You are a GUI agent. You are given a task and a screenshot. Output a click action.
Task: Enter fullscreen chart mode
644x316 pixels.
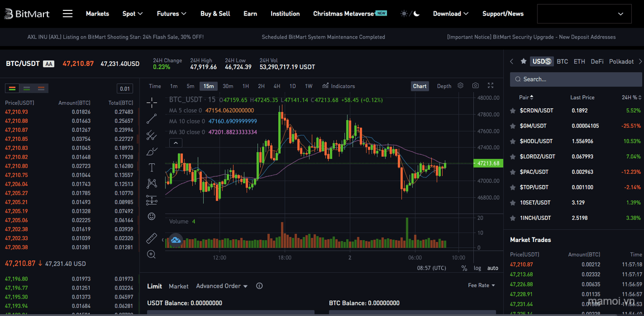pos(490,86)
